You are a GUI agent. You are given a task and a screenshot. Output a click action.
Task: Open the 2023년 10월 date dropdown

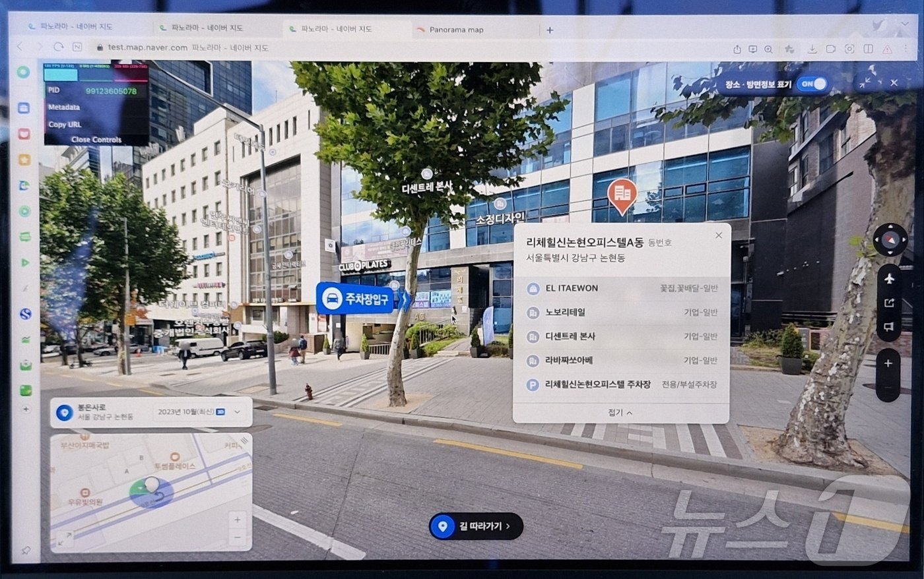(238, 412)
